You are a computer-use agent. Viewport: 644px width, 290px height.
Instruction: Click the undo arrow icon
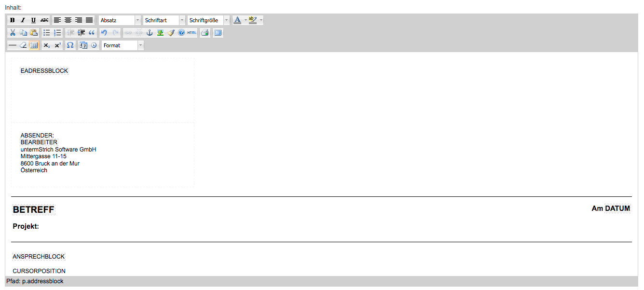tap(104, 33)
